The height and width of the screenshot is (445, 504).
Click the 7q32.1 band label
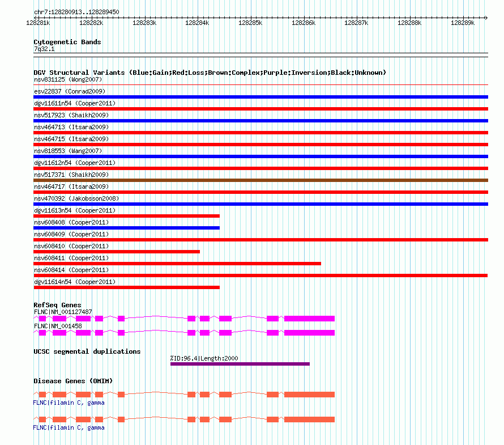(x=44, y=49)
